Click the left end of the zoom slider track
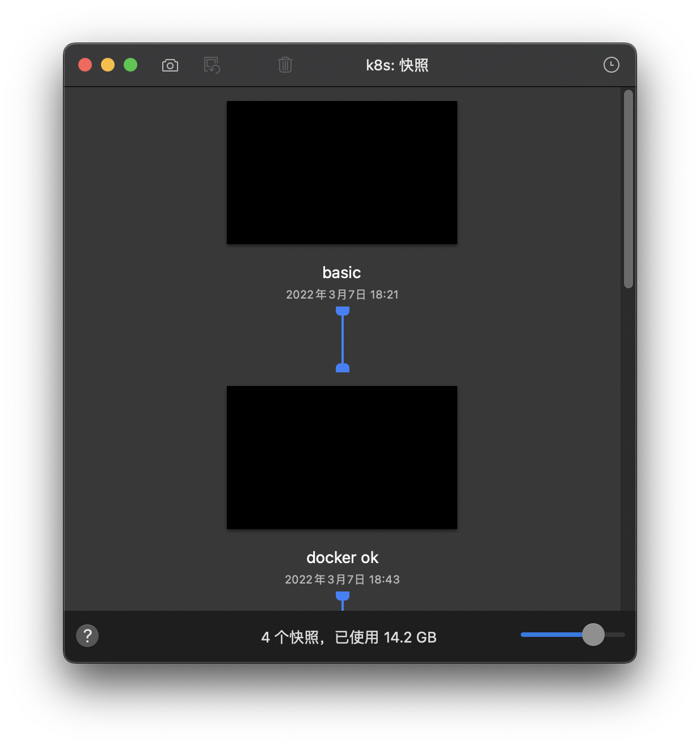The image size is (700, 747). click(522, 635)
